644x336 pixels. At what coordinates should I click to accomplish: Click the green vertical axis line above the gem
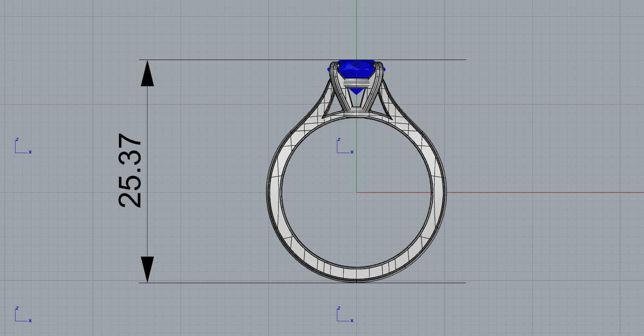pos(356,29)
